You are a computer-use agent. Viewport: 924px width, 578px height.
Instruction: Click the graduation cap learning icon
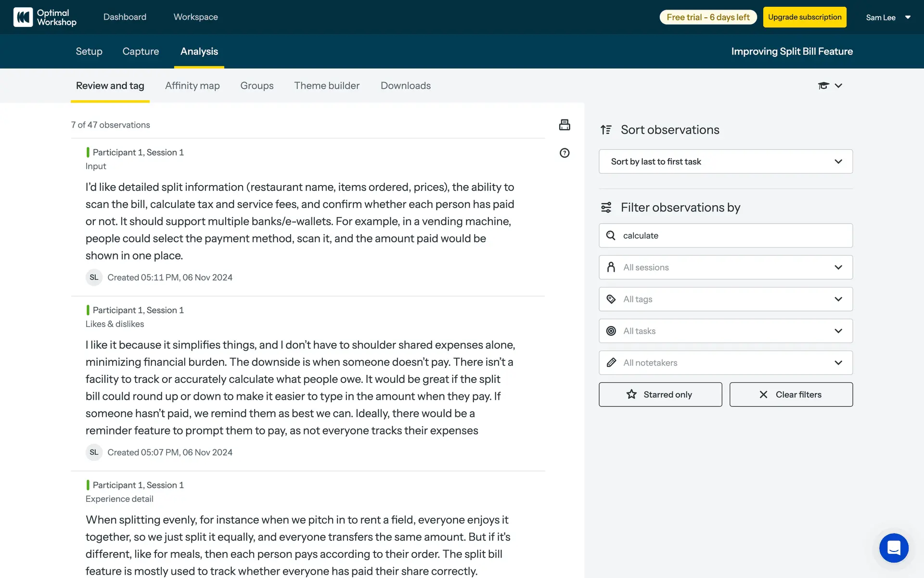point(823,86)
